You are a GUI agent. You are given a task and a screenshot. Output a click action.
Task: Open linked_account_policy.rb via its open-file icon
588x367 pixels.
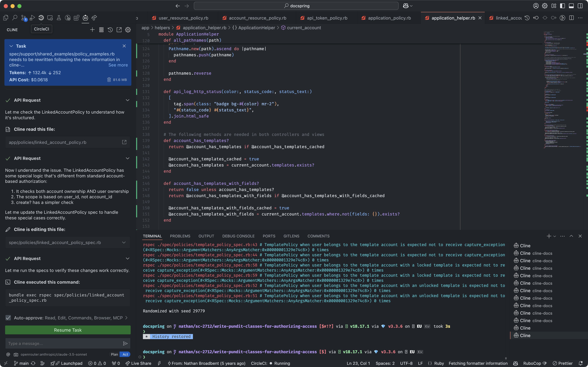pos(124,142)
